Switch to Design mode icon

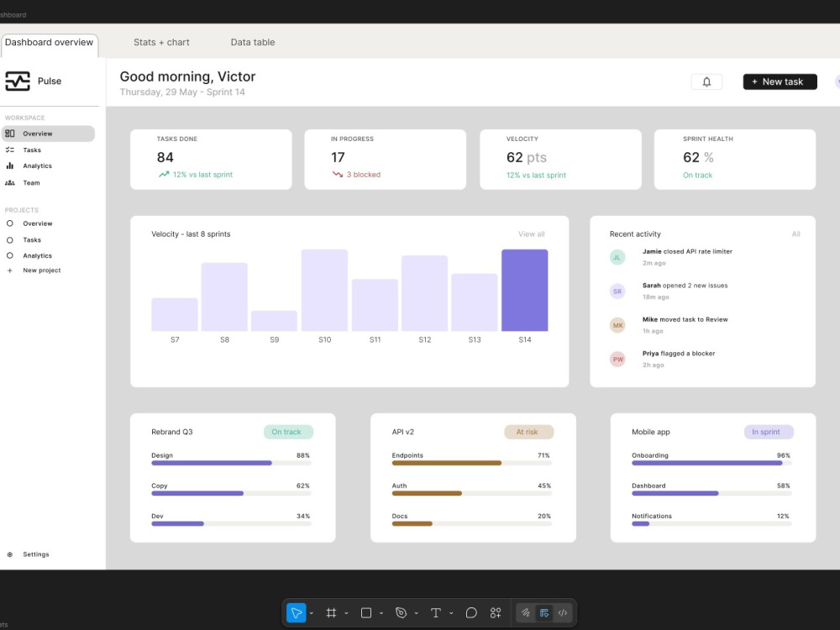pos(544,613)
